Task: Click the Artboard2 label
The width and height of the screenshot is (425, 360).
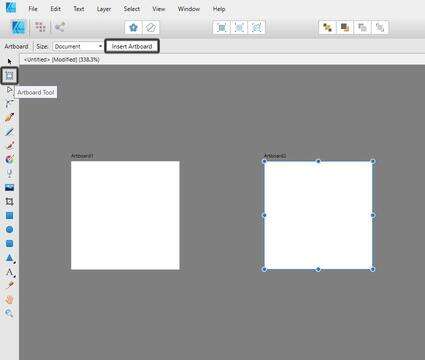Action: [x=275, y=156]
